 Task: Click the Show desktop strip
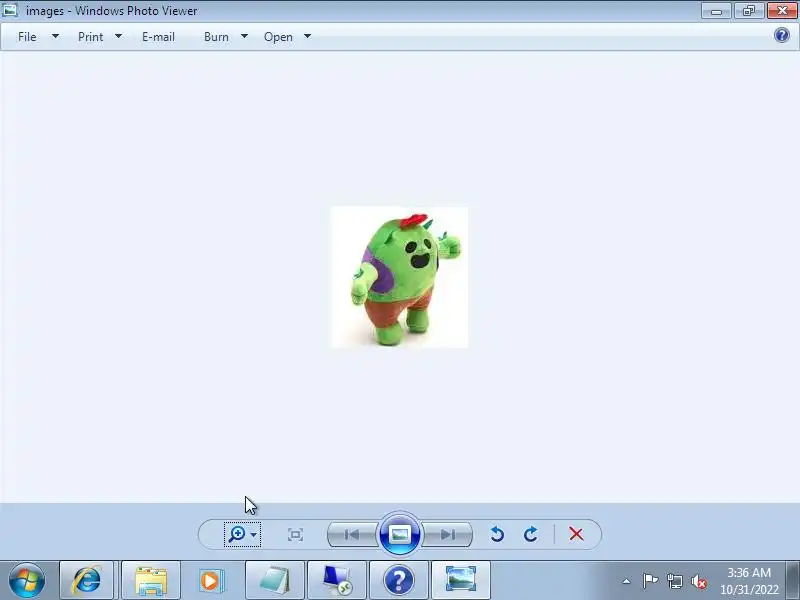(793, 580)
